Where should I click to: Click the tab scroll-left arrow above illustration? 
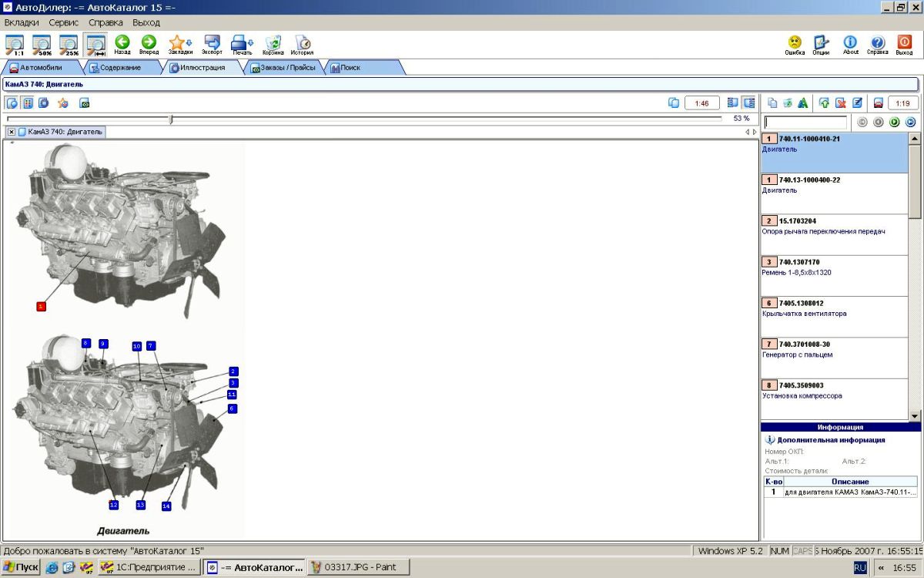pos(748,132)
